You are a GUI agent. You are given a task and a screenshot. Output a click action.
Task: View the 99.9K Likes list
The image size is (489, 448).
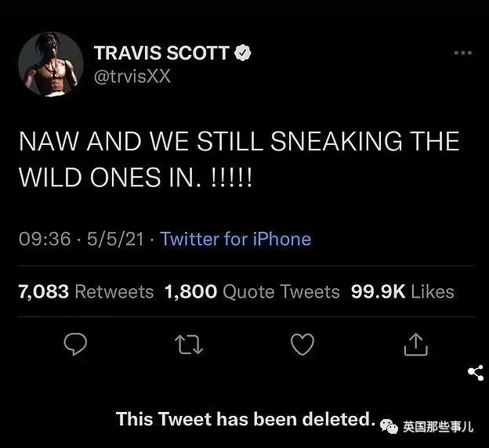pos(403,292)
